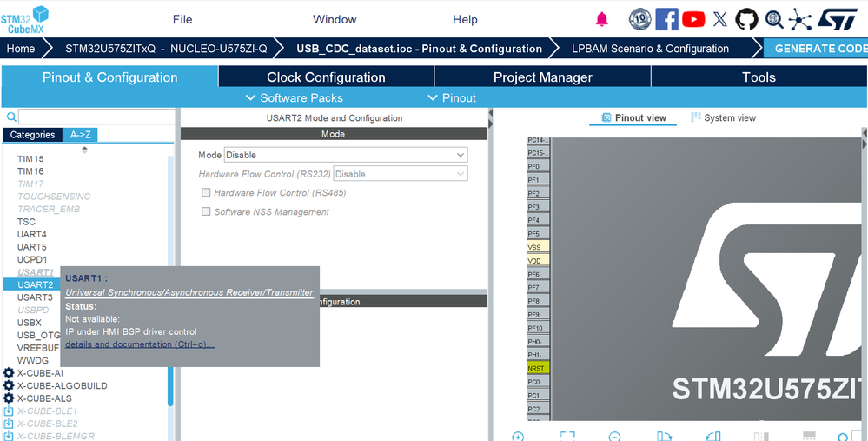Open LPBAM Scenario & Configuration breadcrumb
The width and height of the screenshot is (868, 441).
pos(650,48)
